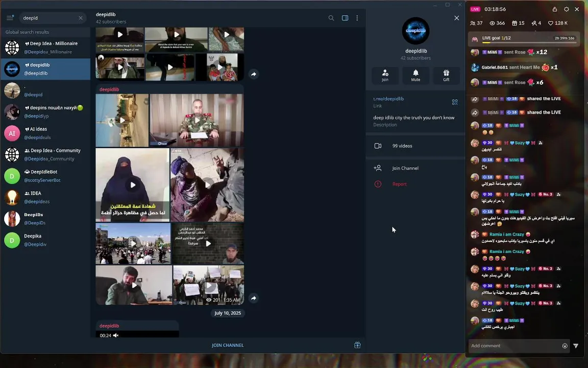The width and height of the screenshot is (588, 368).
Task: Click the Add comment field in LIVE window
Action: pos(514,346)
